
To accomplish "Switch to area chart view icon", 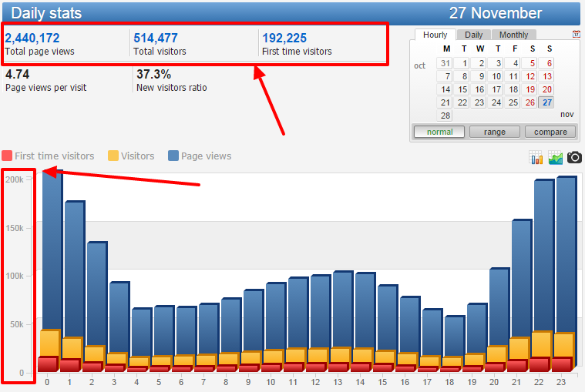I will (555, 158).
